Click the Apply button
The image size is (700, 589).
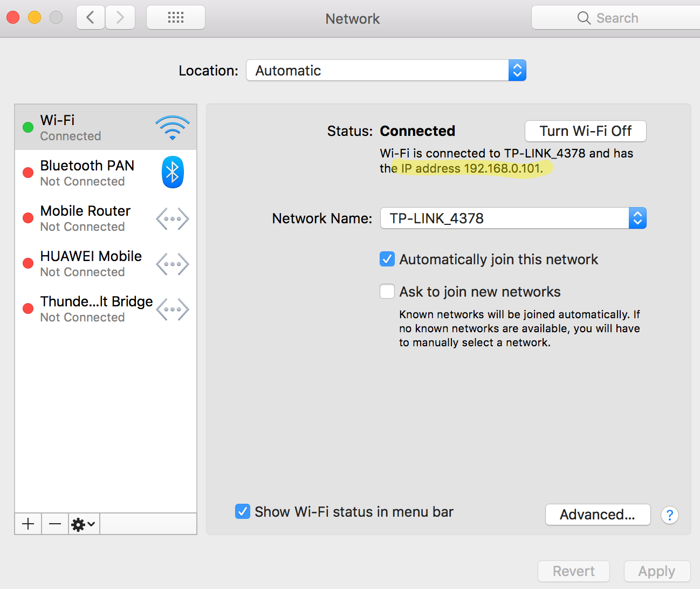(657, 571)
